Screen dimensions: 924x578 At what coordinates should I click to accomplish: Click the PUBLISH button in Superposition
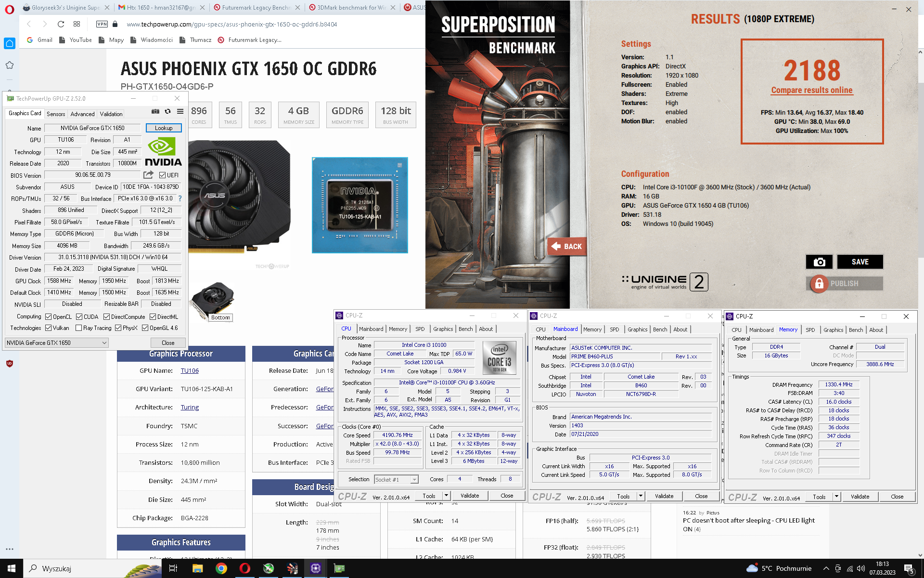pos(845,284)
